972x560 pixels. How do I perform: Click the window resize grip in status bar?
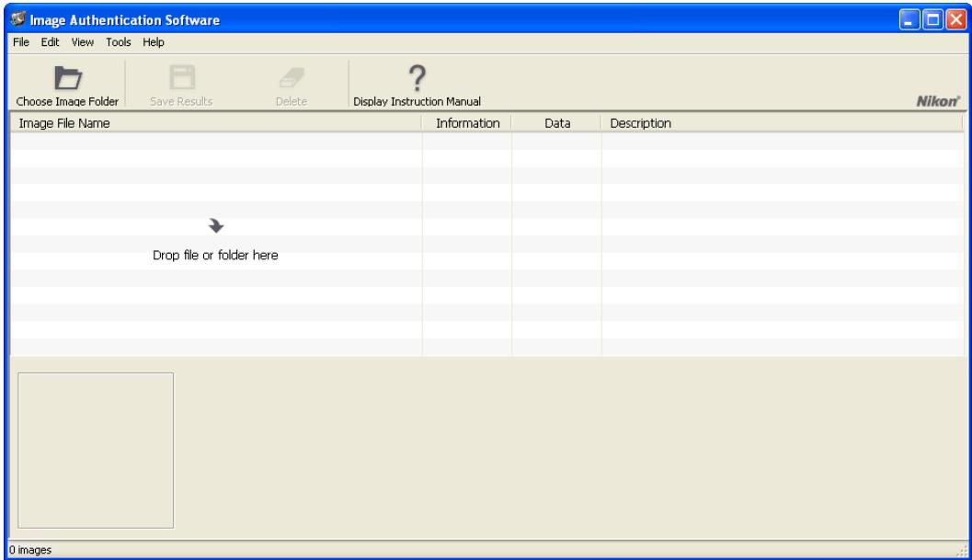tap(962, 550)
